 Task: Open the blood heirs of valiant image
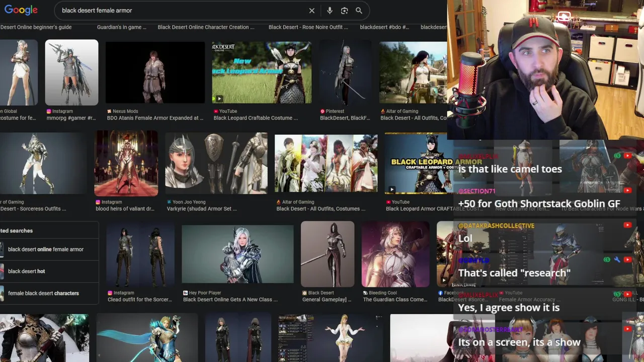point(126,163)
